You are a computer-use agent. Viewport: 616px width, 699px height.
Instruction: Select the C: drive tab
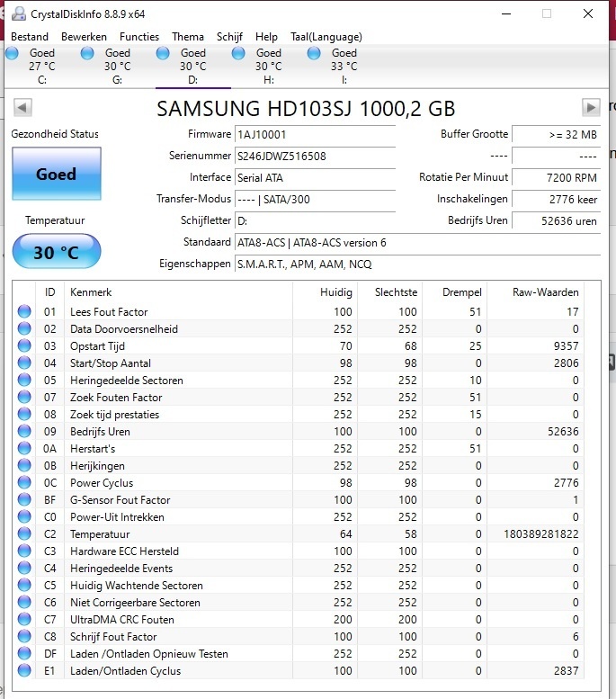click(x=42, y=66)
